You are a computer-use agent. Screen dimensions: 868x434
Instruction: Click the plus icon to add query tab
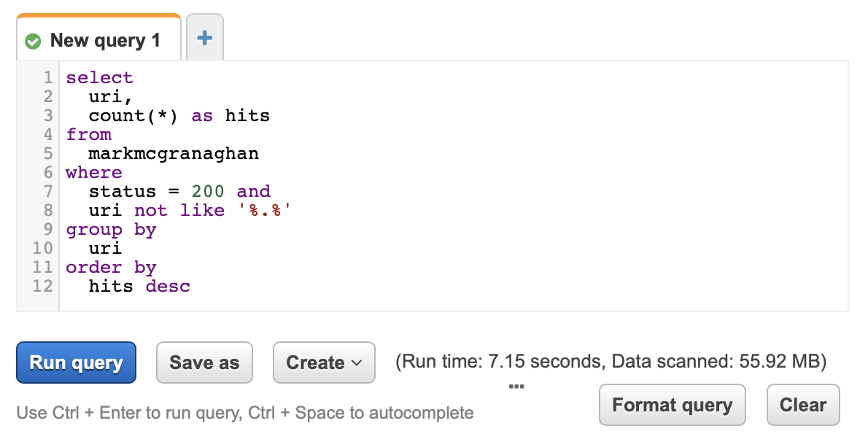205,38
